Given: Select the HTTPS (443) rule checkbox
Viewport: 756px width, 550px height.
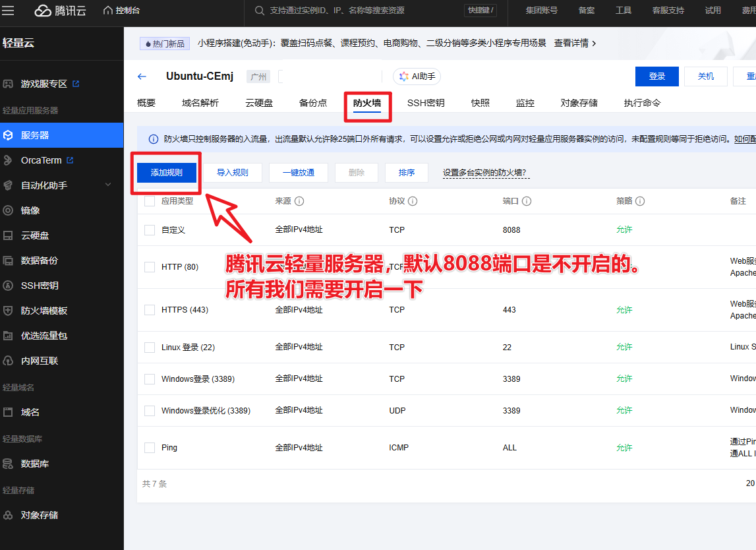Looking at the screenshot, I should [x=150, y=310].
